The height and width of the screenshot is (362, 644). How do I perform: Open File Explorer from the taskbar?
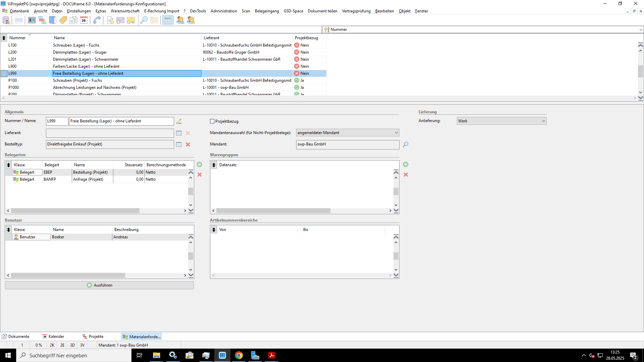click(156, 355)
